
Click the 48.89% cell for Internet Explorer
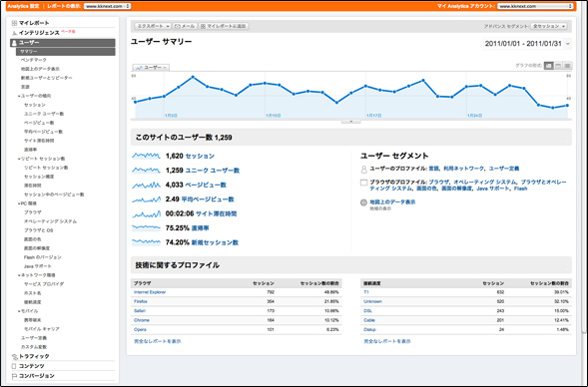point(331,292)
